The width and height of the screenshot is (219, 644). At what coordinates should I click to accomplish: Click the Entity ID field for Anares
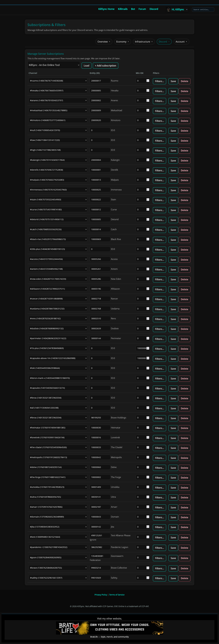tap(100, 100)
